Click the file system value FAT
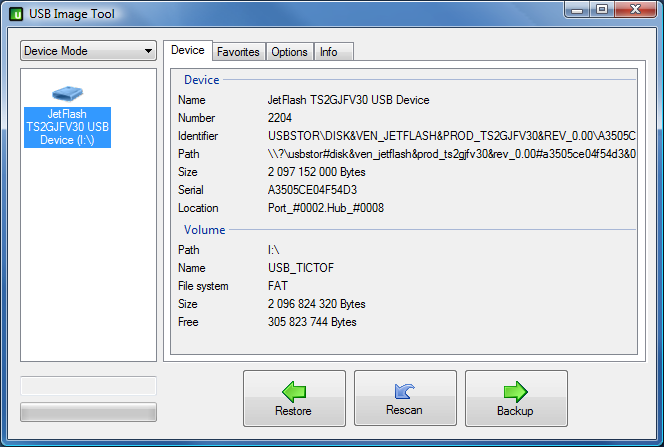 (278, 286)
